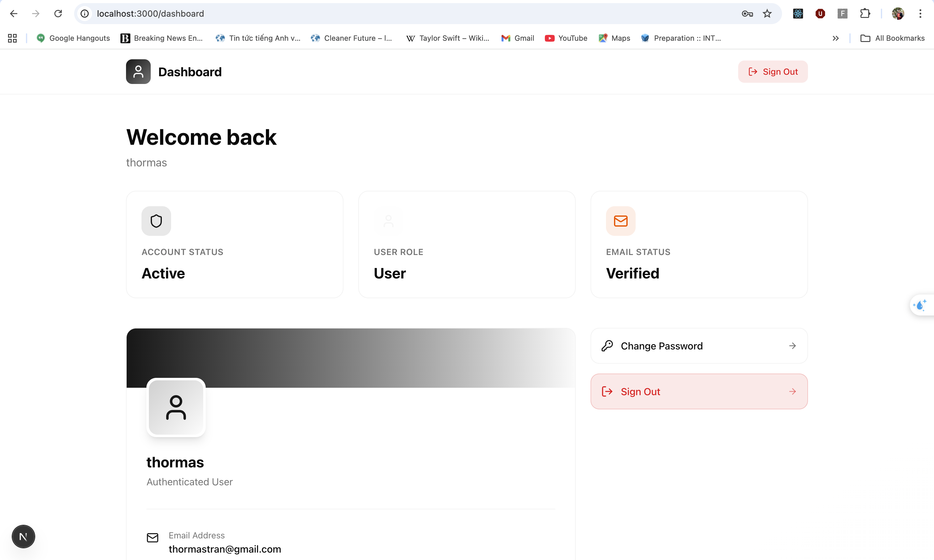This screenshot has width=934, height=560.
Task: Click the Dashboard avatar icon in the header
Action: tap(138, 71)
